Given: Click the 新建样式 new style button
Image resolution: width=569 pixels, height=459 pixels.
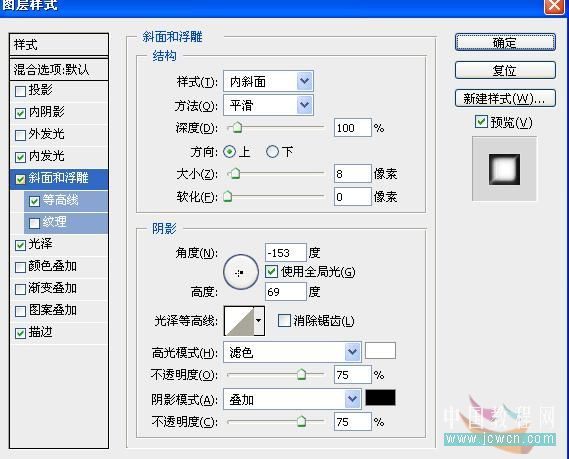Looking at the screenshot, I should tap(505, 98).
